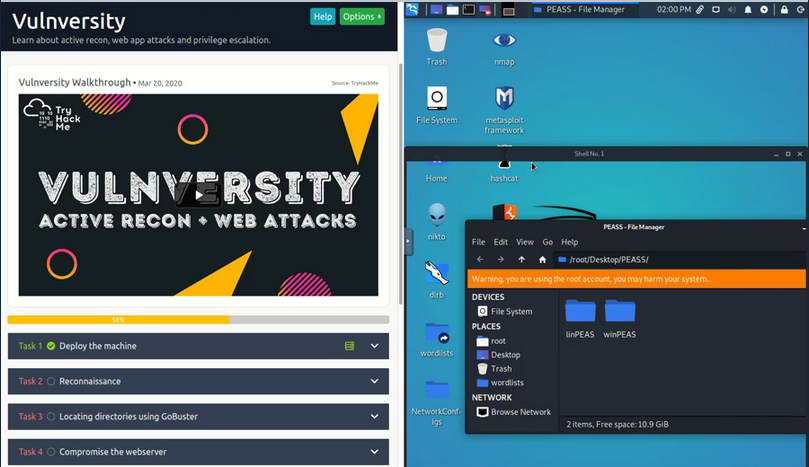Open the winPEAS folder
Image resolution: width=809 pixels, height=467 pixels.
click(620, 318)
